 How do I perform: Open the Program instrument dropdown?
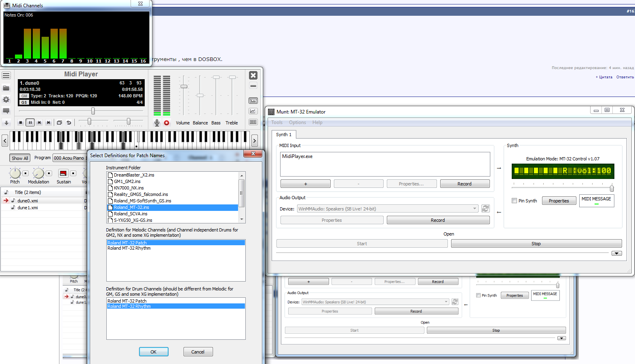pos(70,158)
